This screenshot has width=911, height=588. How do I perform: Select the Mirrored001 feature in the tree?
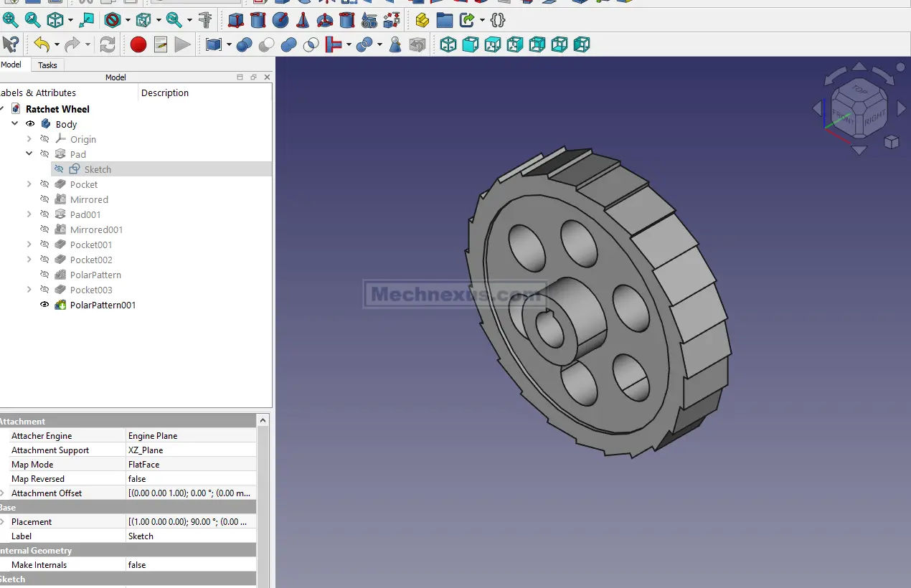coord(96,229)
